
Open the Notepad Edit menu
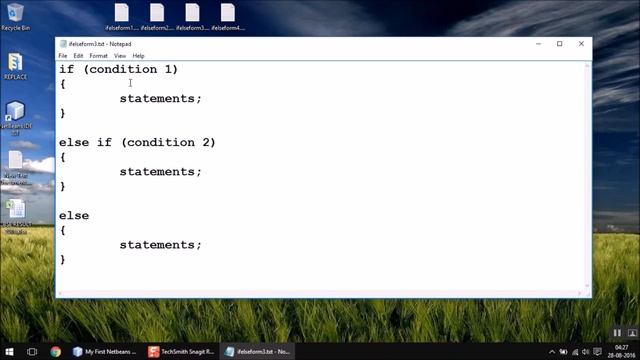point(78,56)
